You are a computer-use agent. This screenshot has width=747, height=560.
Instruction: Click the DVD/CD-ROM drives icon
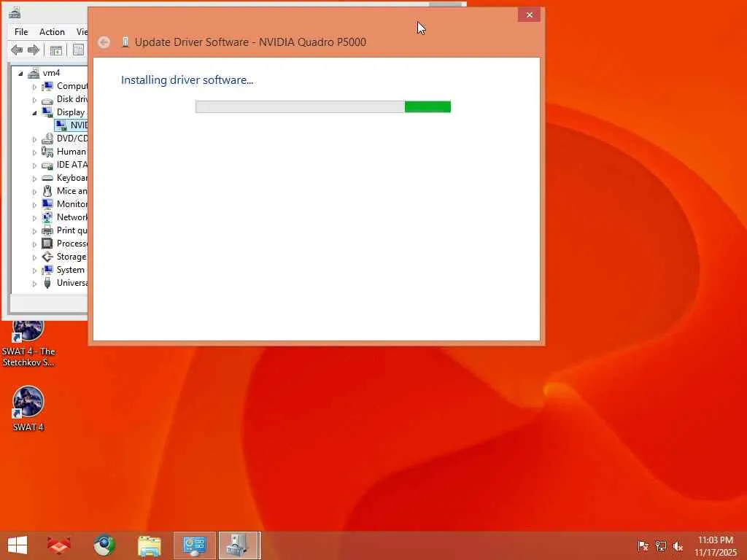[x=47, y=139]
